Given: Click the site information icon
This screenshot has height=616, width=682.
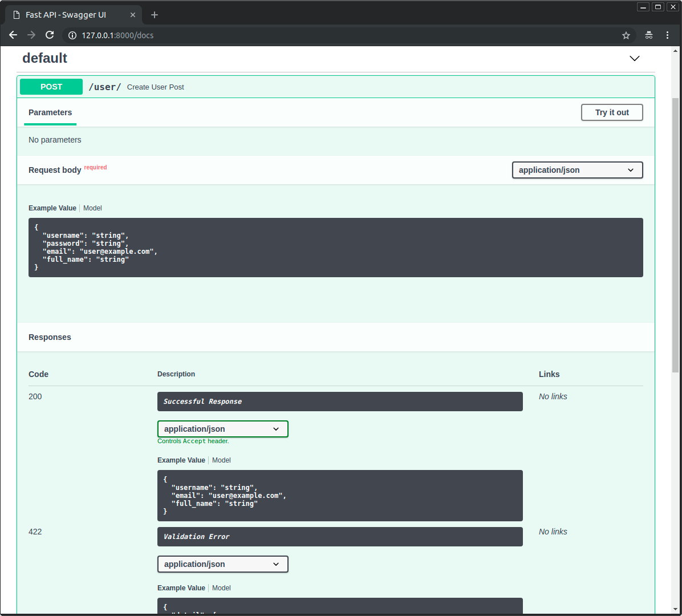Looking at the screenshot, I should pos(72,35).
